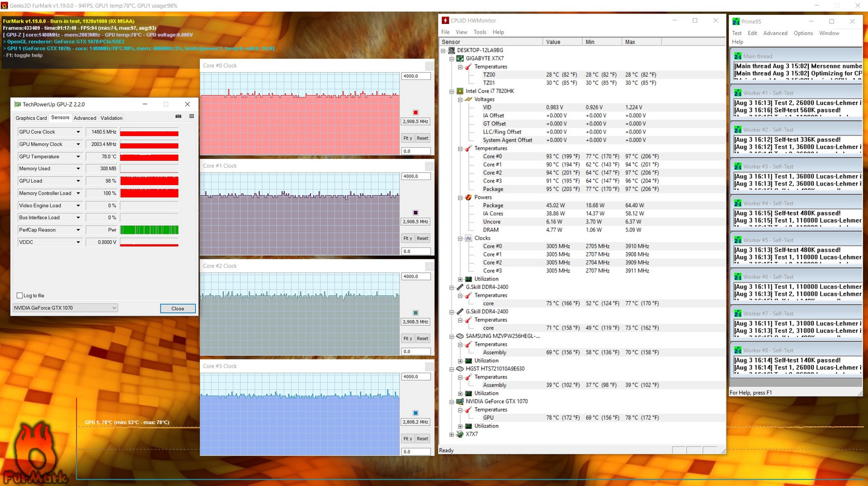Click Reset in the Core #0 Clock graph
The width and height of the screenshot is (868, 486).
click(422, 138)
